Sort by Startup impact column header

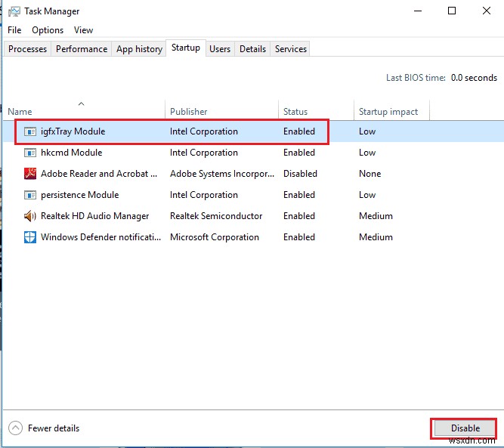coord(388,112)
